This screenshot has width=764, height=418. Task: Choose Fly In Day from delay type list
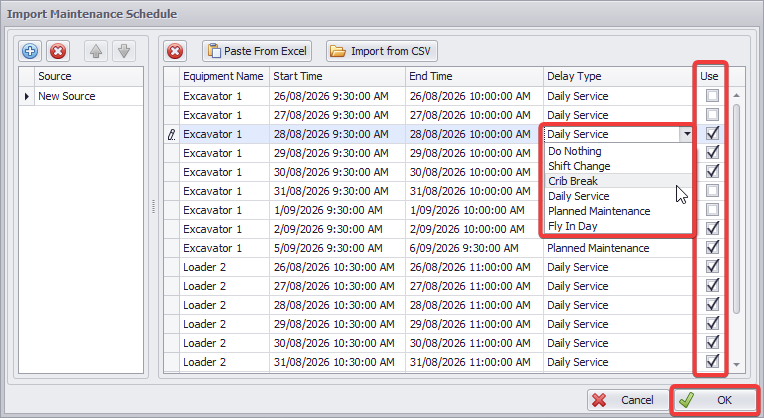pyautogui.click(x=618, y=227)
